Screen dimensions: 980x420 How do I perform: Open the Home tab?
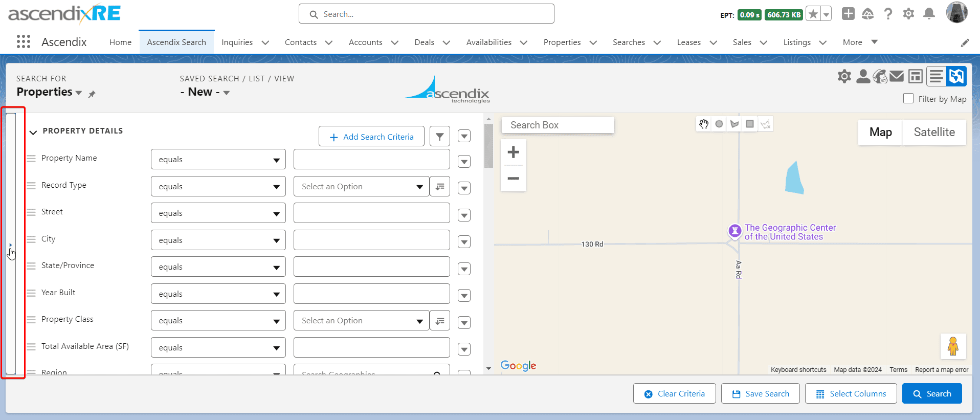[x=120, y=42]
